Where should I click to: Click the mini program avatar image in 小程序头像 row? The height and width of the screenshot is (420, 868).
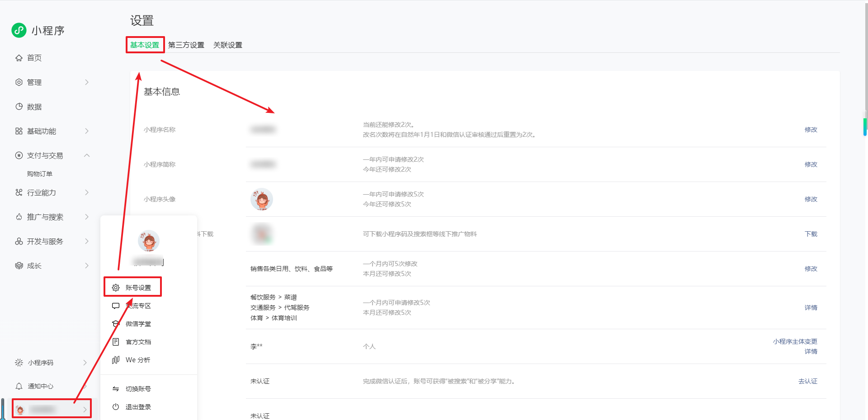click(x=262, y=199)
